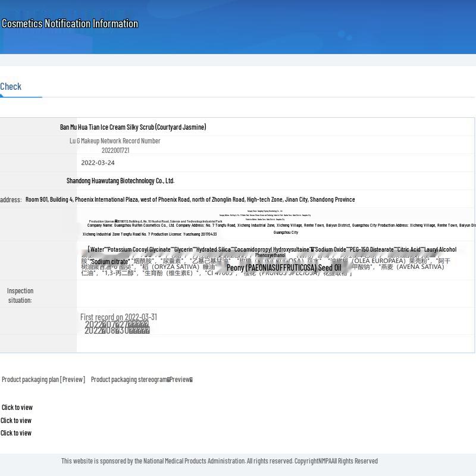Click the Lu G Makeup Network Record Number label
The width and height of the screenshot is (476, 476).
point(115,141)
